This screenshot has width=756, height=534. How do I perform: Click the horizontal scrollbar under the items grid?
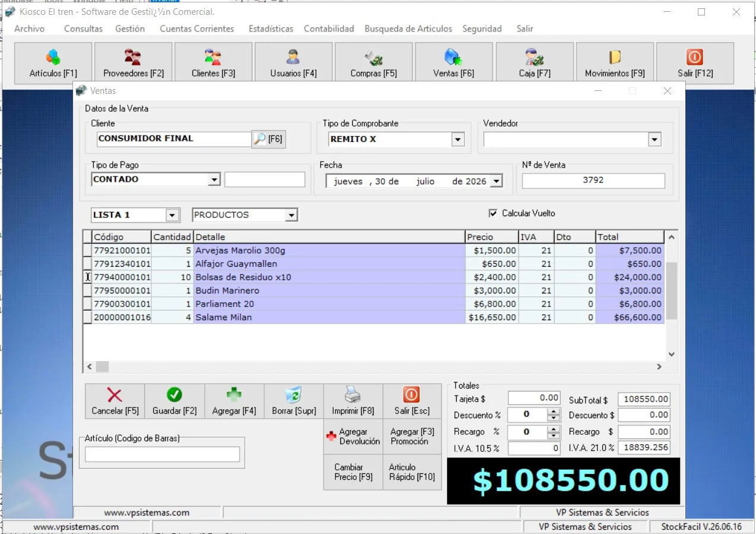[x=374, y=367]
